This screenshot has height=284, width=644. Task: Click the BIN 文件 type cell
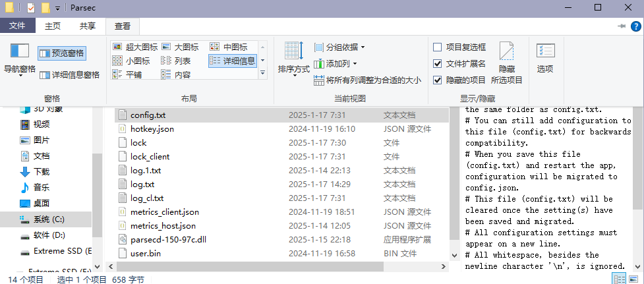tap(400, 254)
